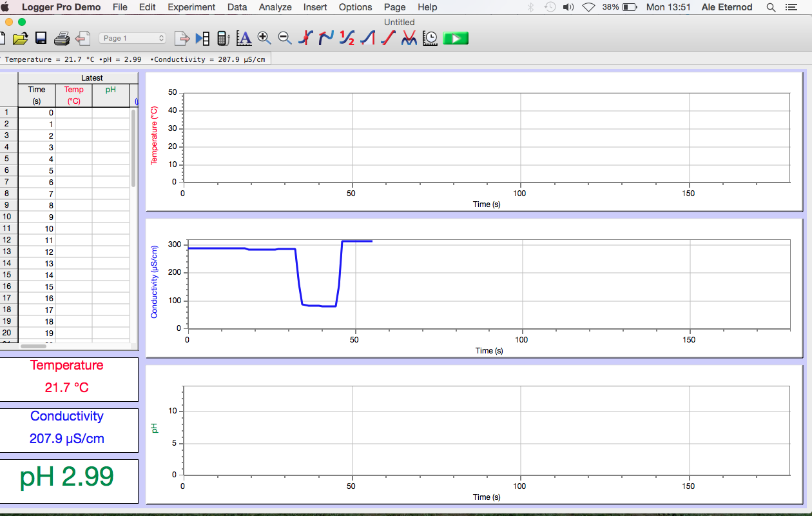Image resolution: width=812 pixels, height=516 pixels.
Task: Open the Insert menu
Action: pos(315,7)
